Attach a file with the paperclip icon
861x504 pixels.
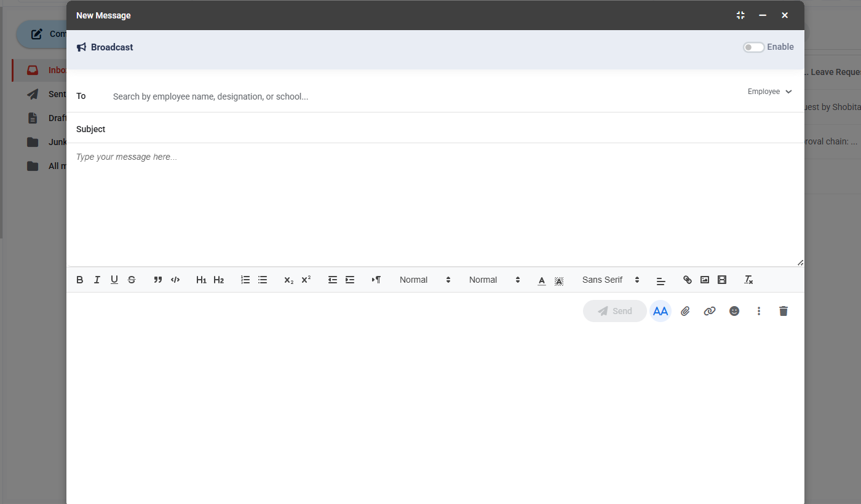685,311
